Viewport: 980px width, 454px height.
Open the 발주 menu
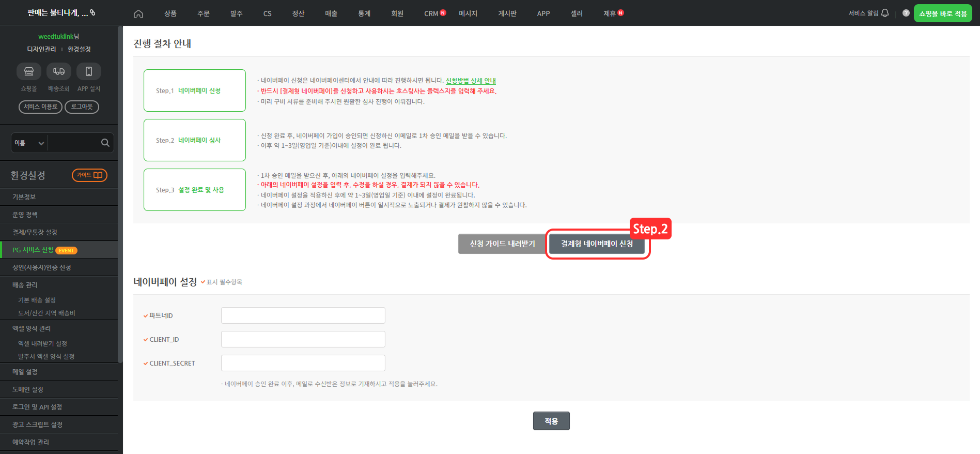click(x=237, y=13)
